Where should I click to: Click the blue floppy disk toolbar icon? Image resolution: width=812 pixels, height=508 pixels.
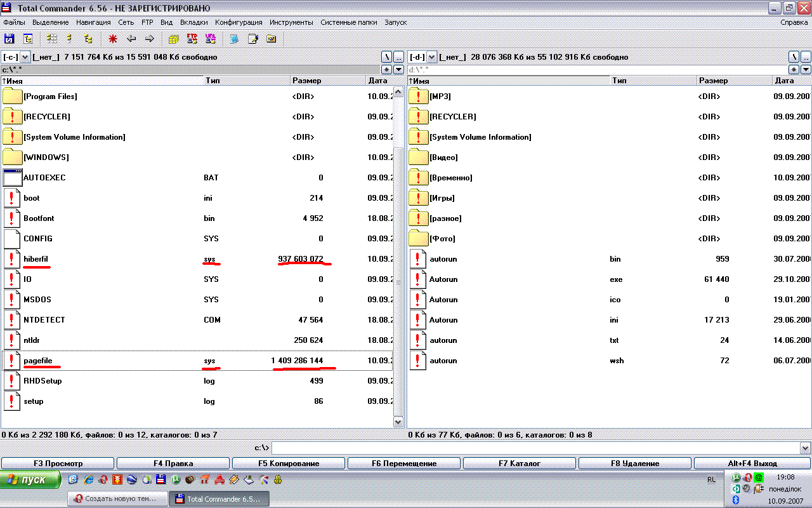(10, 39)
